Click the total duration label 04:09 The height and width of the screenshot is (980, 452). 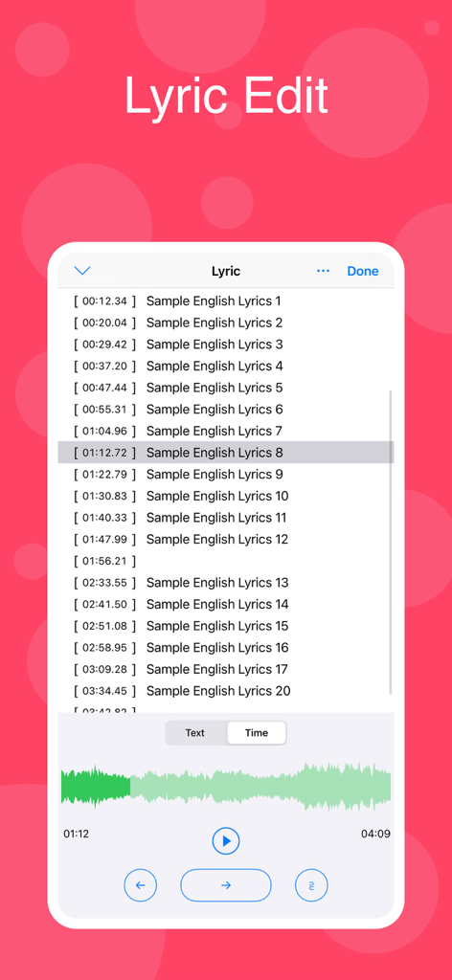[375, 834]
